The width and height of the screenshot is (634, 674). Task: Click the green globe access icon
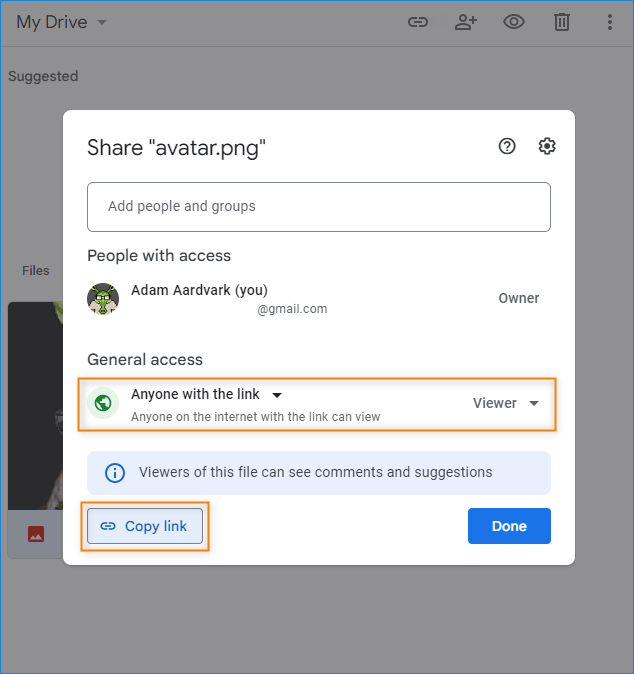pyautogui.click(x=103, y=404)
